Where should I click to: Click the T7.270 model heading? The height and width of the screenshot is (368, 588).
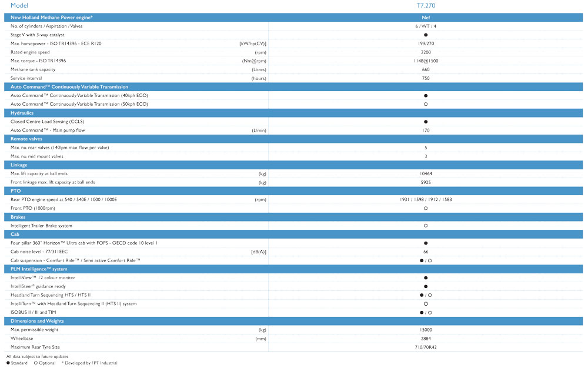click(x=426, y=6)
